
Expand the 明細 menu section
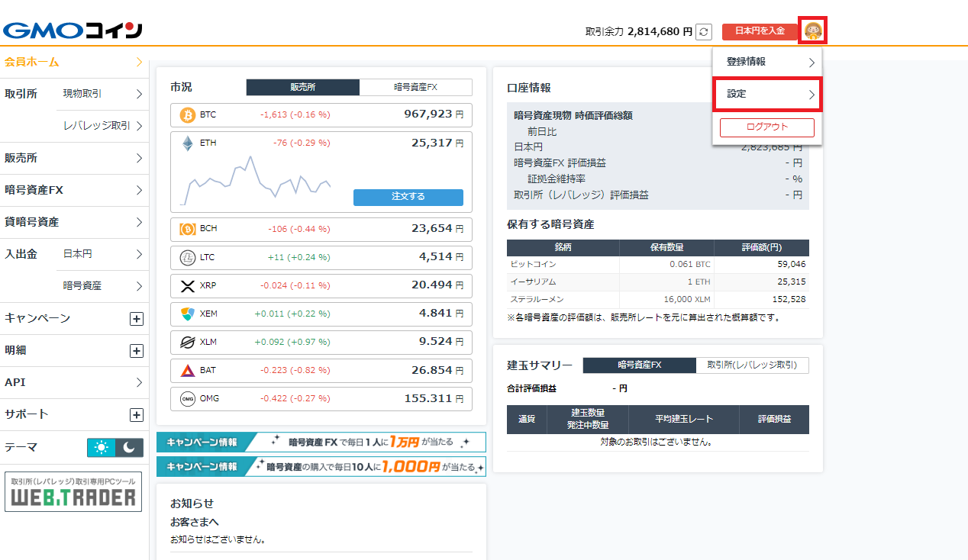(137, 351)
